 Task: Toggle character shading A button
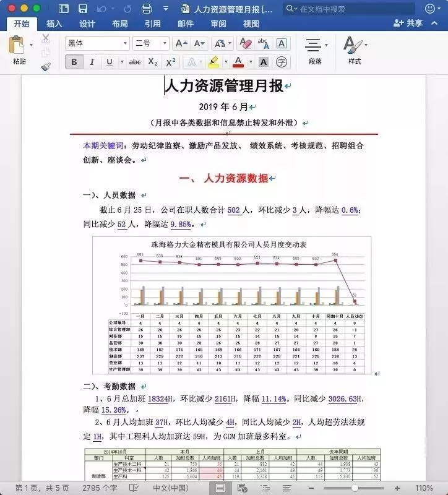[264, 62]
